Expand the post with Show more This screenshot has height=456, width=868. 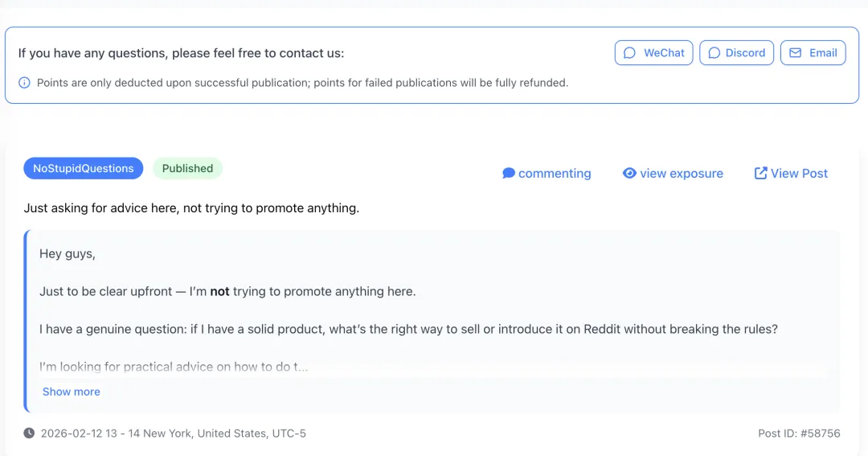(x=72, y=392)
